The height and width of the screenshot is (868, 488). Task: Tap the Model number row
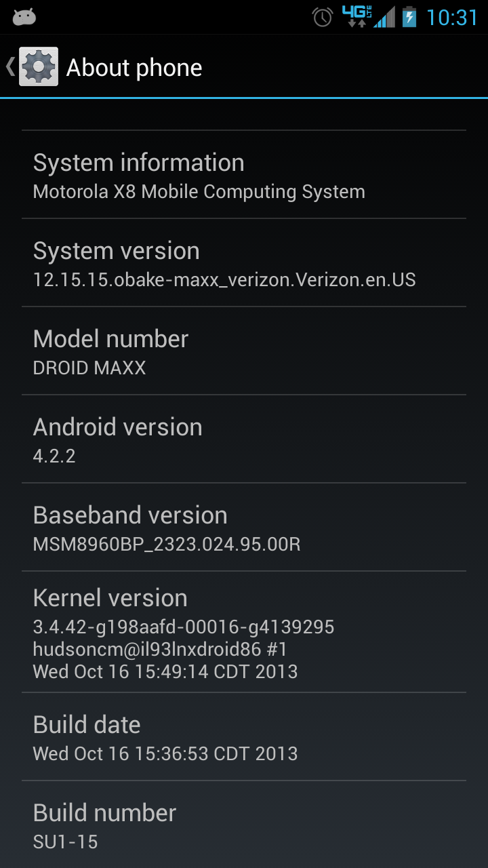pos(244,351)
